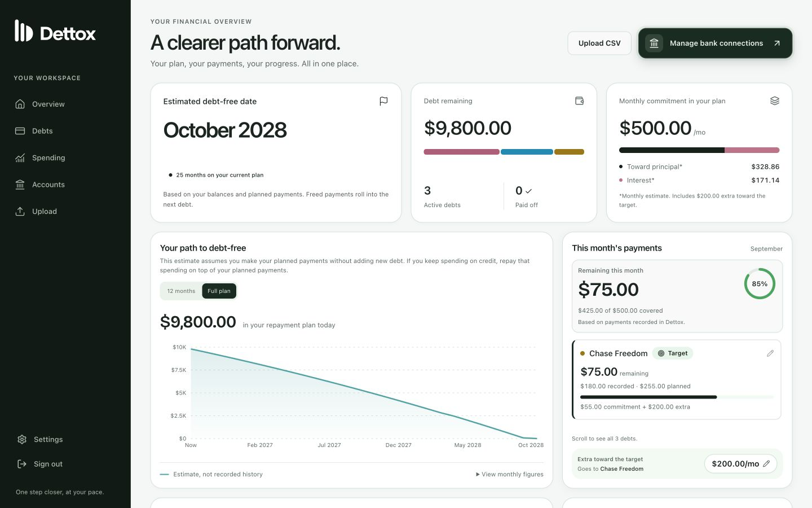The height and width of the screenshot is (508, 812).
Task: Click the $9,800.00 Debt remaining amount
Action: pos(467,128)
